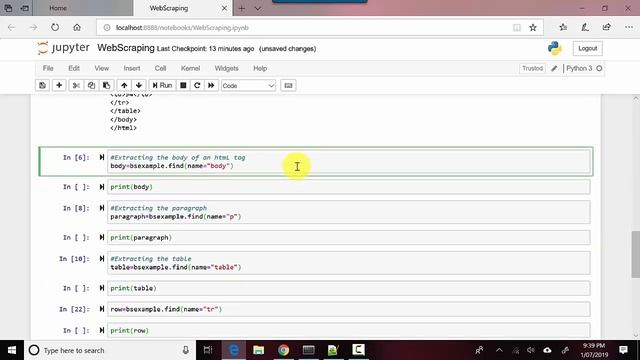This screenshot has width=640, height=360.
Task: Paste cells below with the paste icon
Action: pyautogui.click(x=107, y=85)
